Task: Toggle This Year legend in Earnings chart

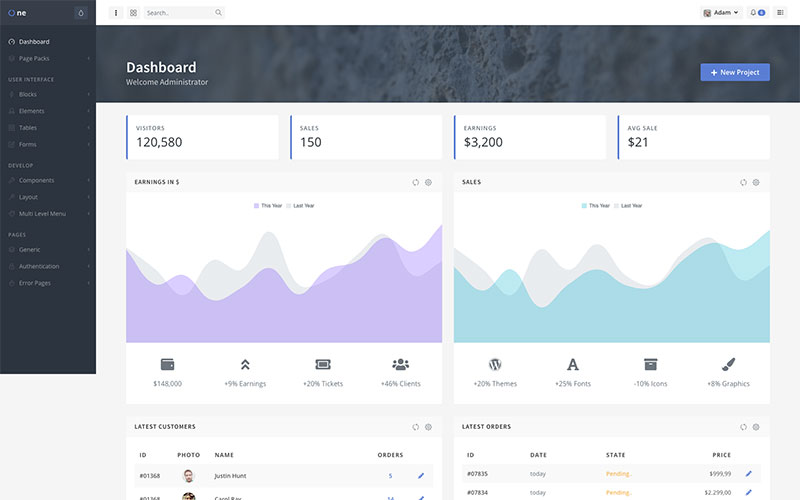Action: [x=268, y=206]
